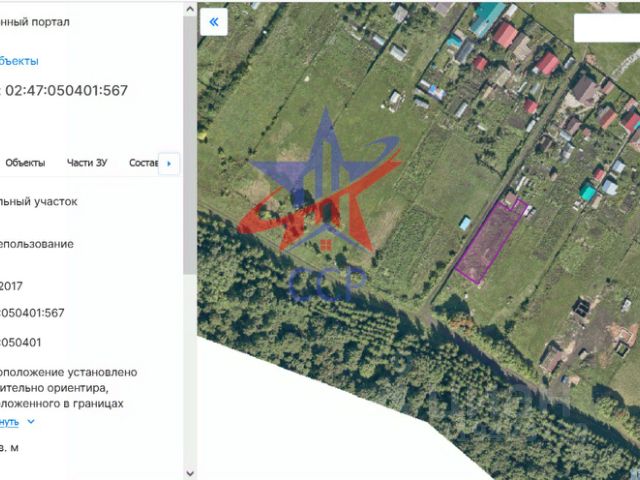Click the tabs scroll-right arrow
This screenshot has width=640, height=480.
click(x=169, y=164)
